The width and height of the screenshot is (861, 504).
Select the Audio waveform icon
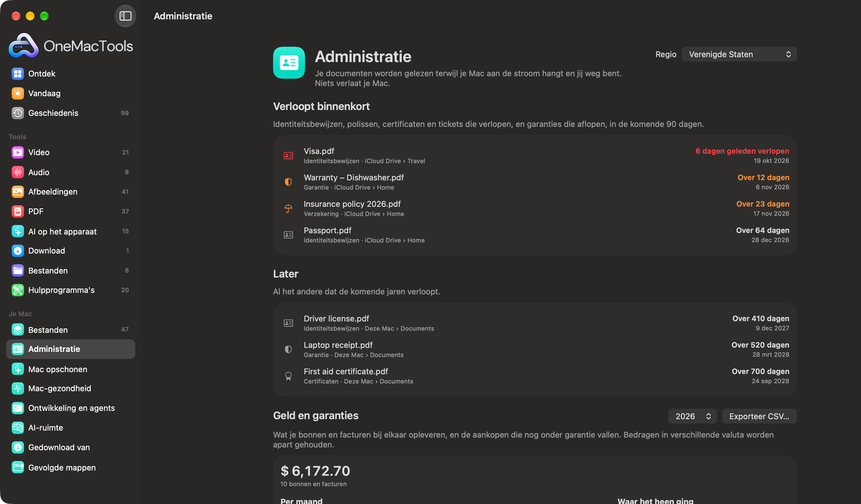click(x=18, y=172)
